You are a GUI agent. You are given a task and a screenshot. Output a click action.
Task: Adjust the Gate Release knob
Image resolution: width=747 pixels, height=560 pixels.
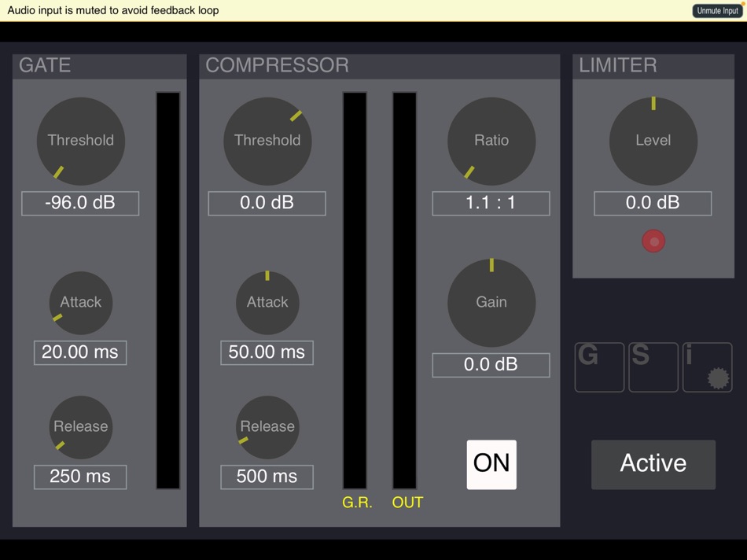click(x=80, y=427)
